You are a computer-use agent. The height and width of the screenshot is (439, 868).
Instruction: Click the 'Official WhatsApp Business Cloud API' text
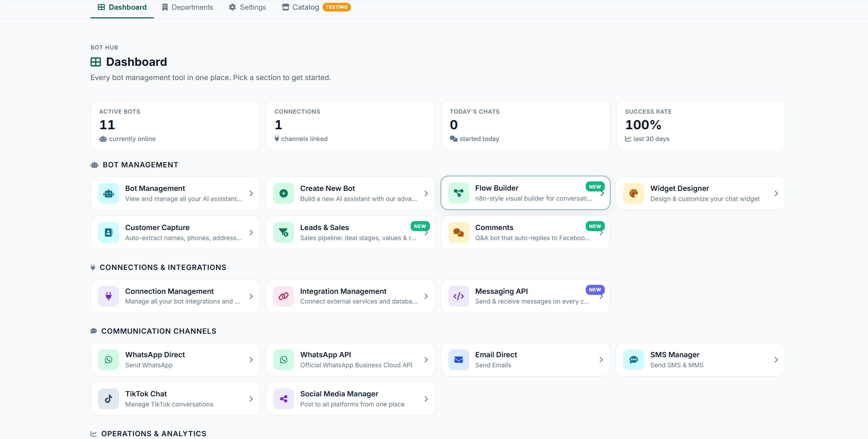click(356, 365)
